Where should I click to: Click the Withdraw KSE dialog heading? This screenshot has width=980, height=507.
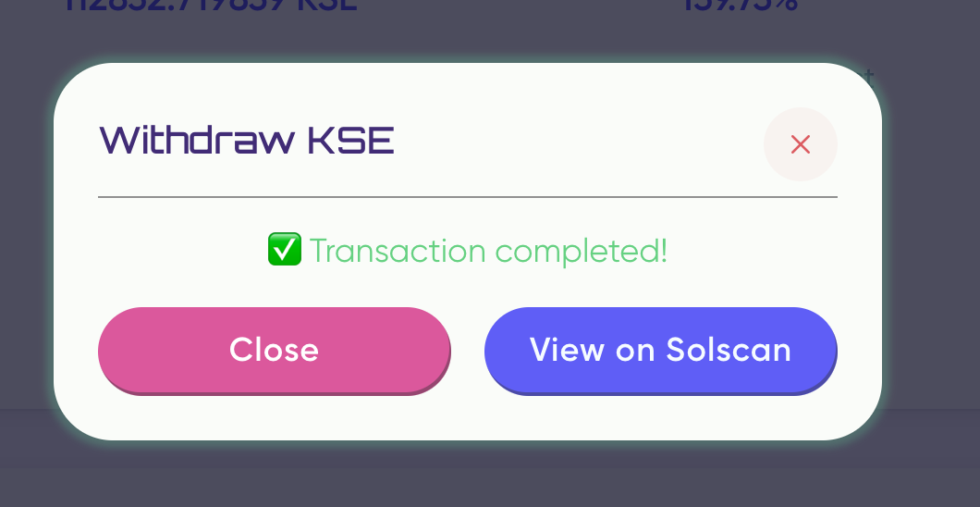coord(247,142)
